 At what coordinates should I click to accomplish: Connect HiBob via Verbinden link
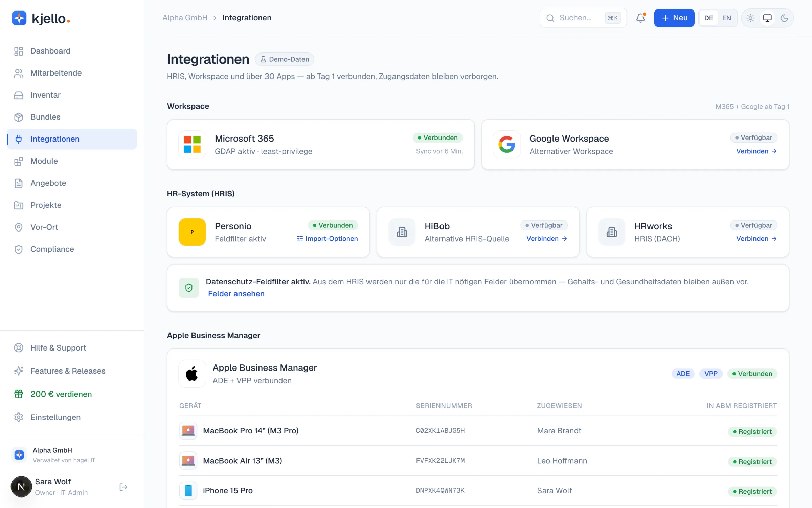point(547,239)
